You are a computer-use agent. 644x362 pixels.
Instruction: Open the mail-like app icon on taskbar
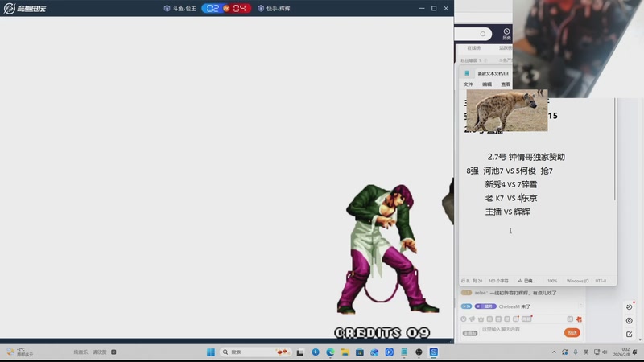(x=374, y=352)
